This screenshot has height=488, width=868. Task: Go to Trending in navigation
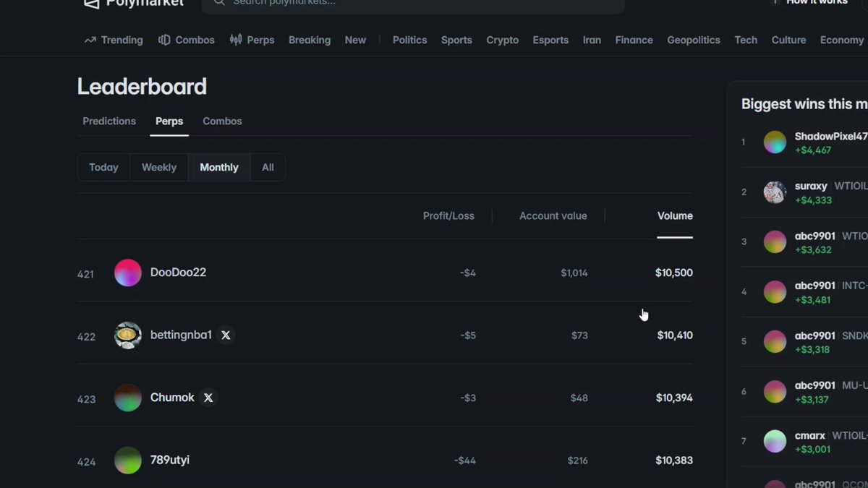pyautogui.click(x=114, y=40)
